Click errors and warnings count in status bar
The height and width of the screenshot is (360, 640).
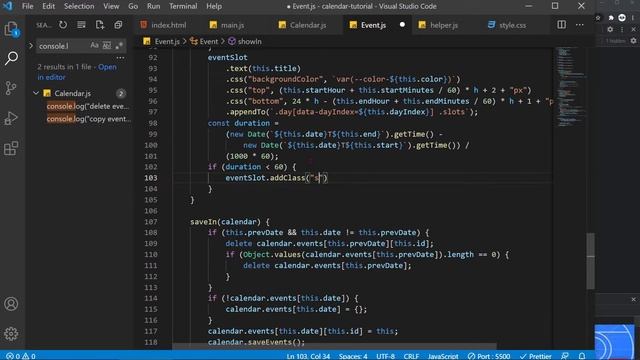tap(20, 356)
